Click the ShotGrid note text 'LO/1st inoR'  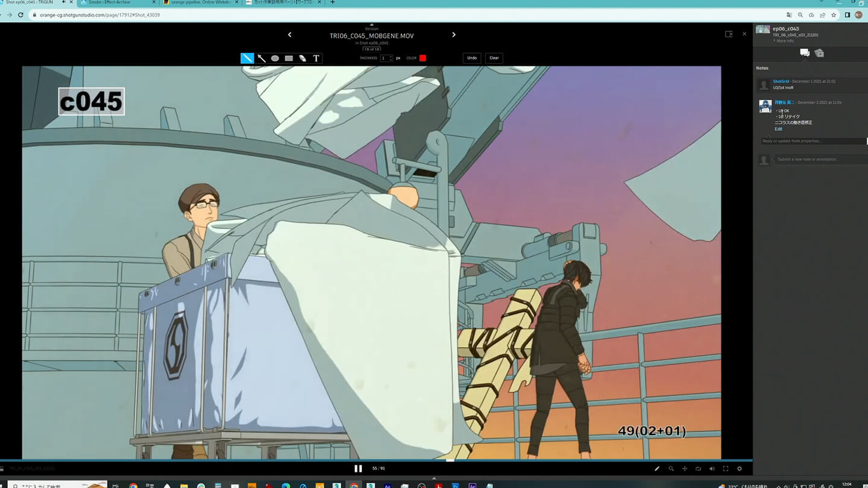coord(784,88)
